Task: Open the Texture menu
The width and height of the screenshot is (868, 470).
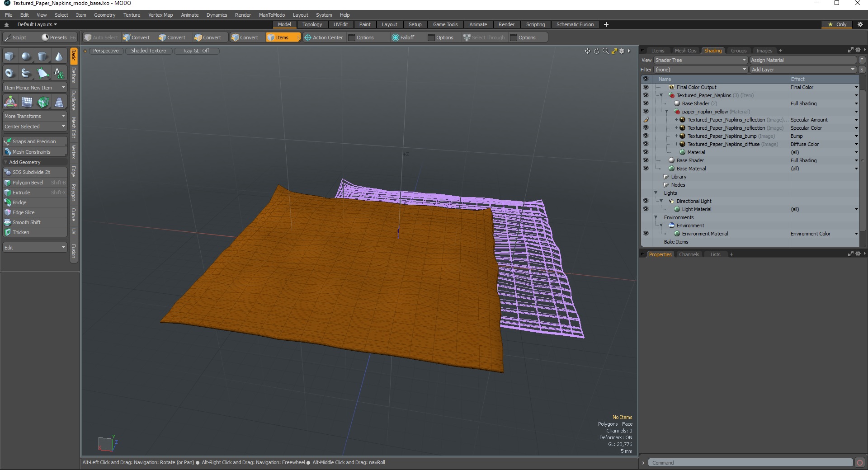Action: click(x=132, y=15)
